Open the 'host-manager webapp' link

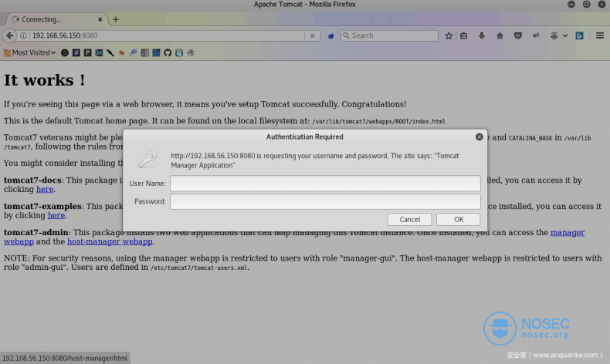(110, 241)
